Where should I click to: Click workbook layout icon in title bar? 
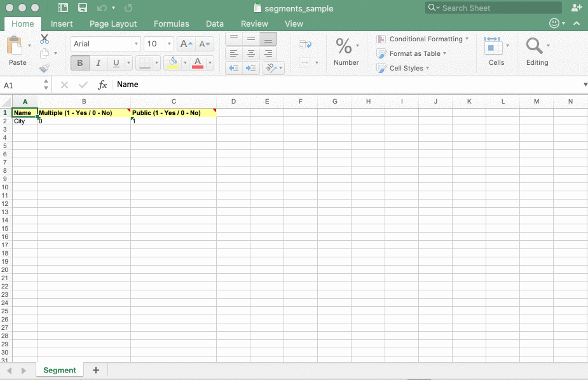63,8
